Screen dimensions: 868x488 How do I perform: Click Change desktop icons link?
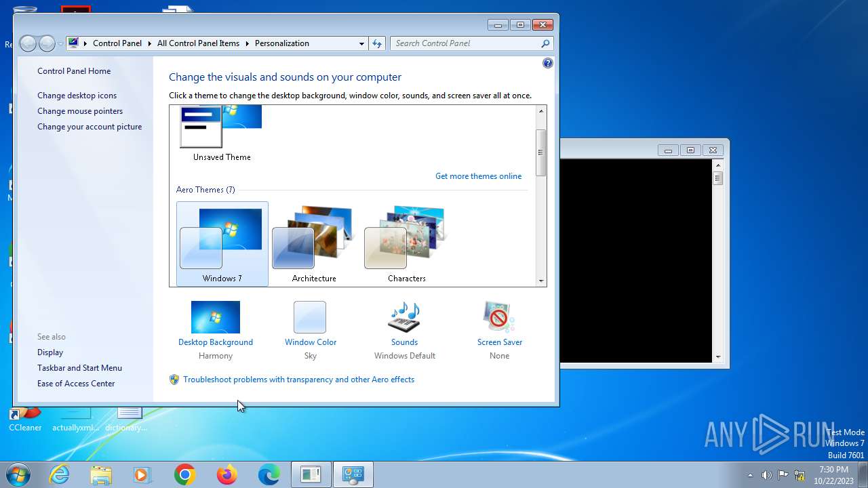pyautogui.click(x=77, y=96)
